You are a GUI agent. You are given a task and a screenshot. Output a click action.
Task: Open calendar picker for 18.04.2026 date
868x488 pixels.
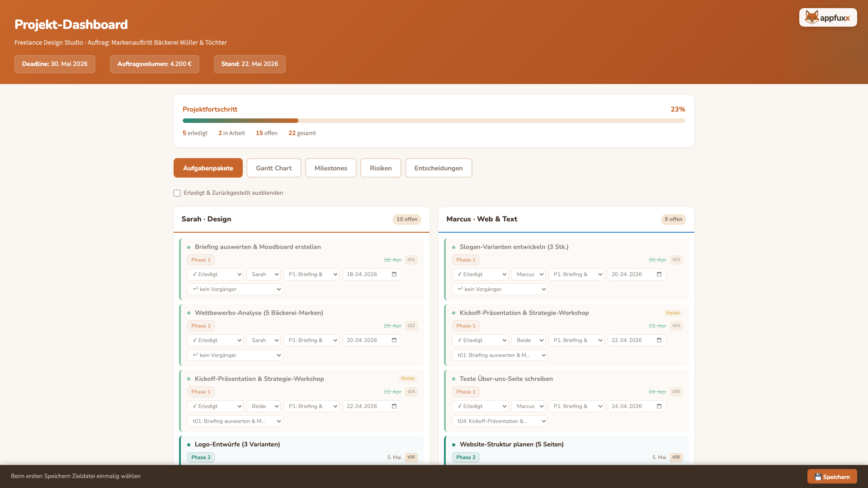coord(394,274)
